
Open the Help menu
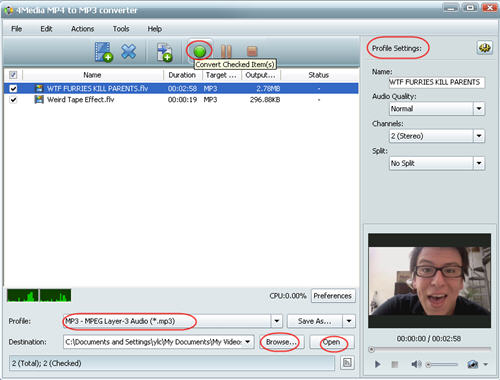pyautogui.click(x=155, y=29)
